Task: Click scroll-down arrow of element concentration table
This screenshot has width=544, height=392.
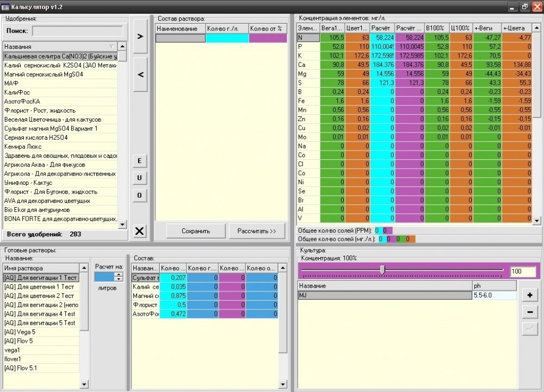Action: 537,220
